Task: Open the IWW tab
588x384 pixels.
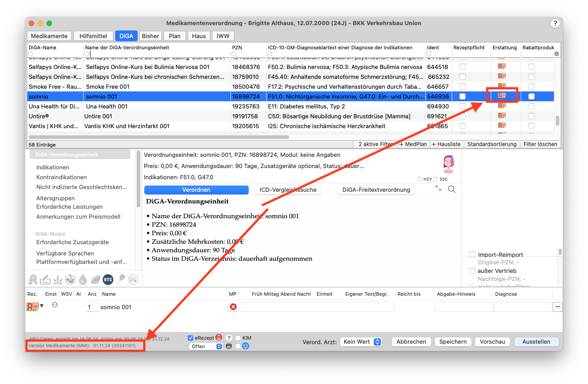Action: 223,36
